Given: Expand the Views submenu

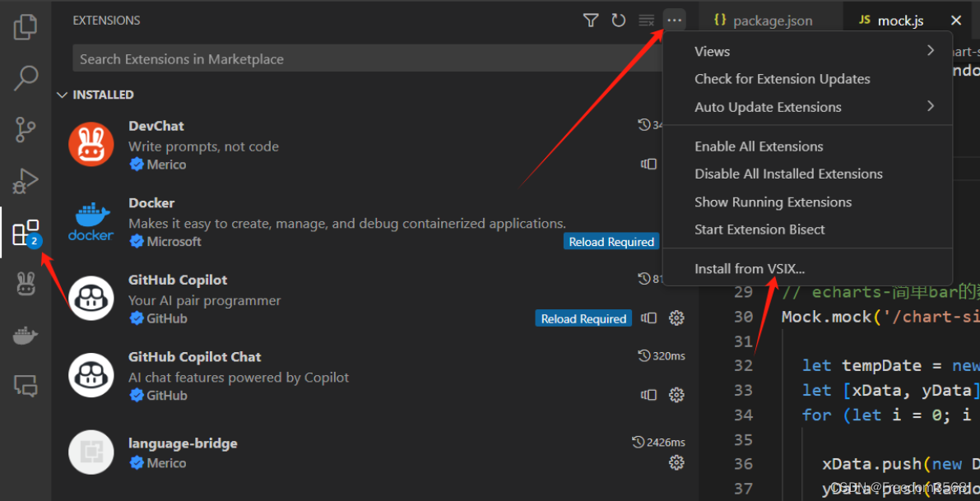Looking at the screenshot, I should pos(807,51).
